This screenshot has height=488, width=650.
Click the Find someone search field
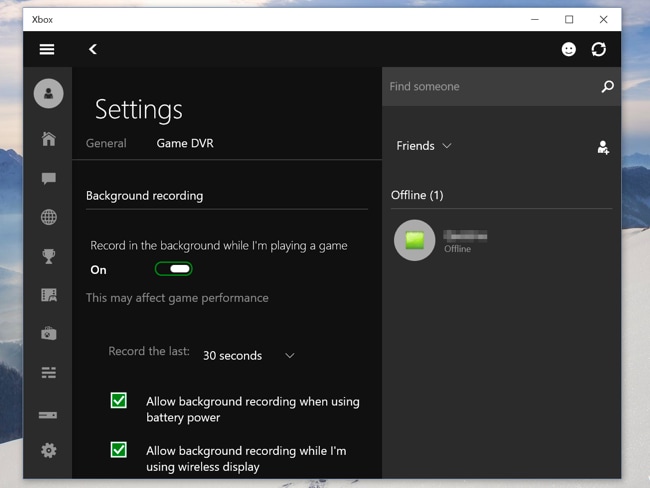click(x=490, y=87)
